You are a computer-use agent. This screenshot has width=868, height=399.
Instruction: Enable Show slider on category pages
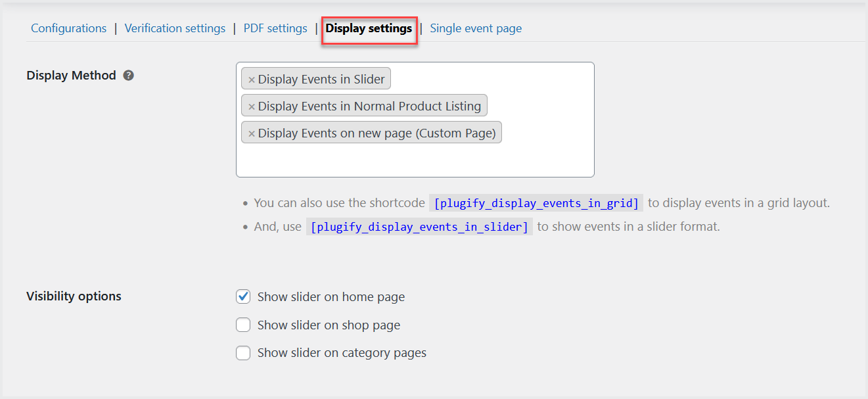243,353
